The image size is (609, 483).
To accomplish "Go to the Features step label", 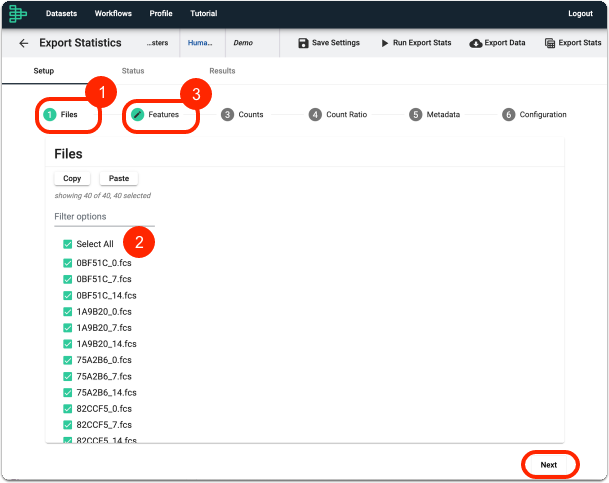I will tap(164, 115).
